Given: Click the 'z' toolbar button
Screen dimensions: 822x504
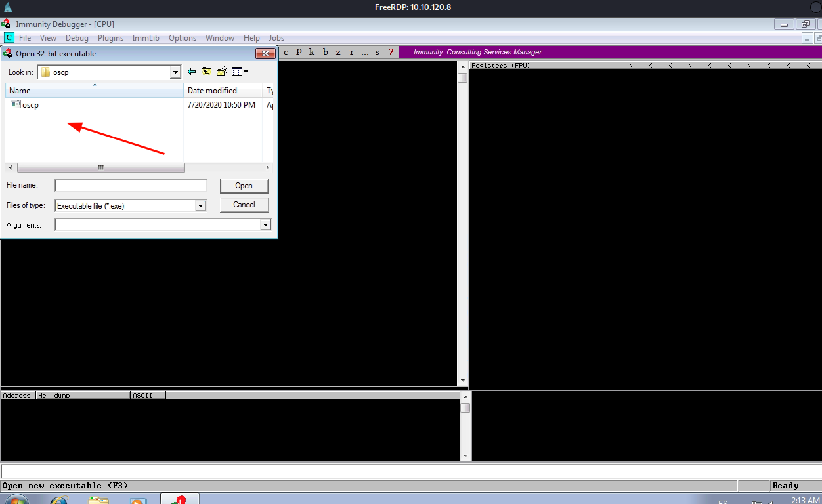Looking at the screenshot, I should tap(338, 52).
